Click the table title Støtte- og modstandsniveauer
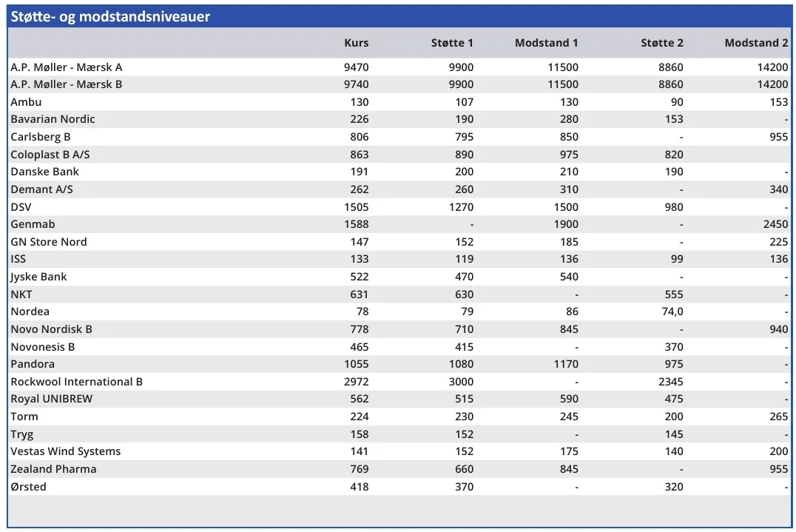 111,16
